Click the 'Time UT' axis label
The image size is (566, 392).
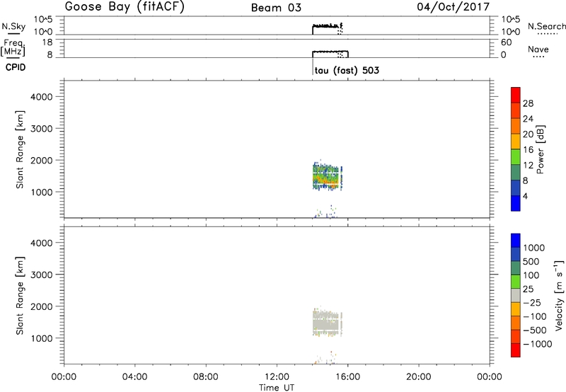click(277, 388)
